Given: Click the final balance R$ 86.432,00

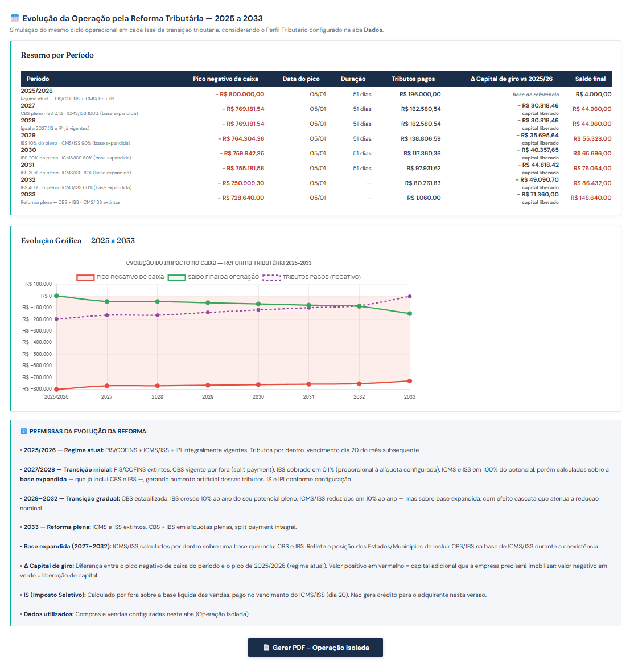Looking at the screenshot, I should [x=592, y=183].
